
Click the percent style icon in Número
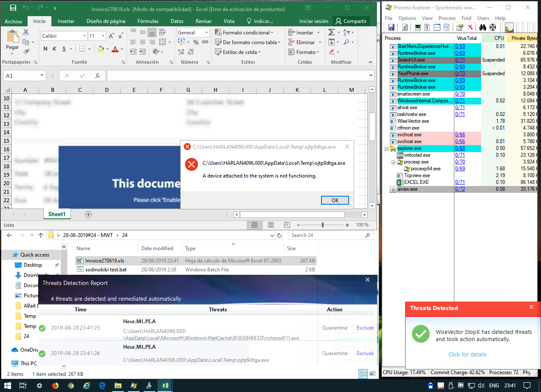[196, 42]
